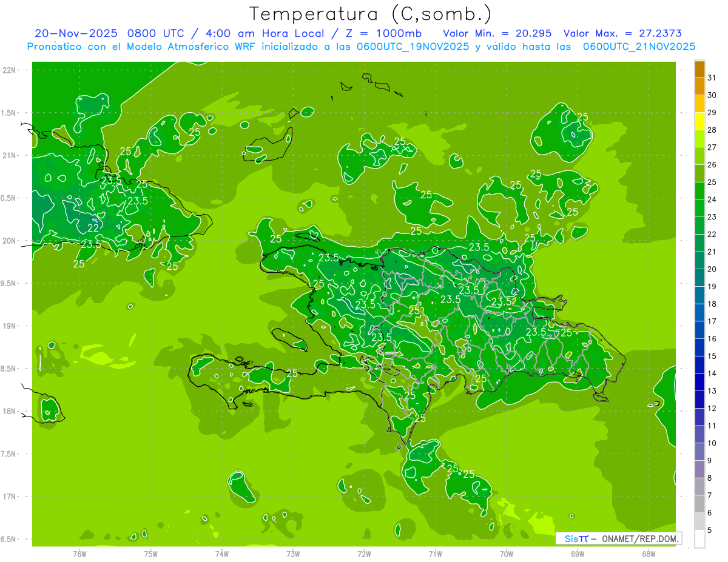Screen dimensions: 728x562
Task: Pick the blue swatch between 15 and 16
Action: point(699,347)
